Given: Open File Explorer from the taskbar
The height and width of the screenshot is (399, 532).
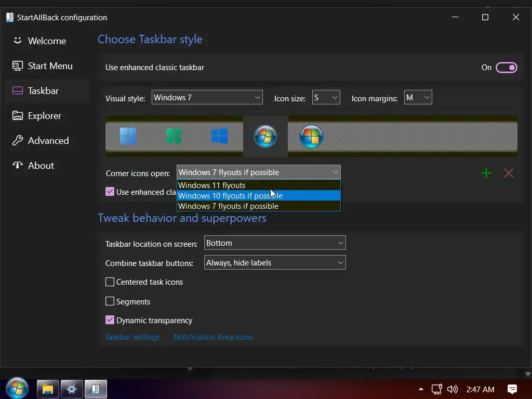Looking at the screenshot, I should [x=48, y=389].
